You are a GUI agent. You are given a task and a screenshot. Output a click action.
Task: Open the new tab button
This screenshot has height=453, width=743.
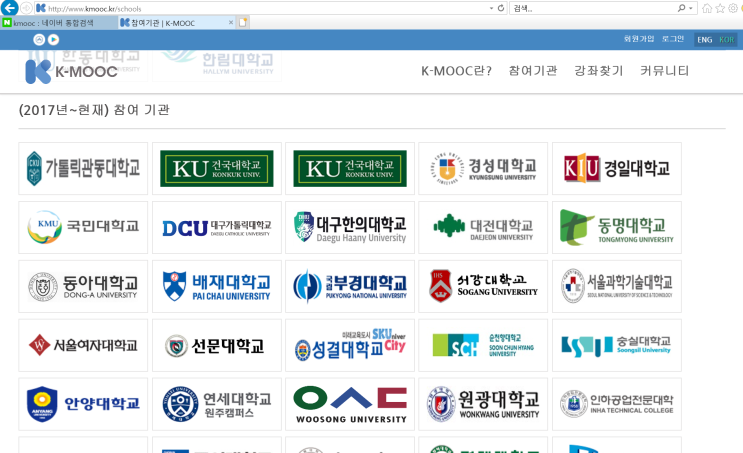(243, 22)
